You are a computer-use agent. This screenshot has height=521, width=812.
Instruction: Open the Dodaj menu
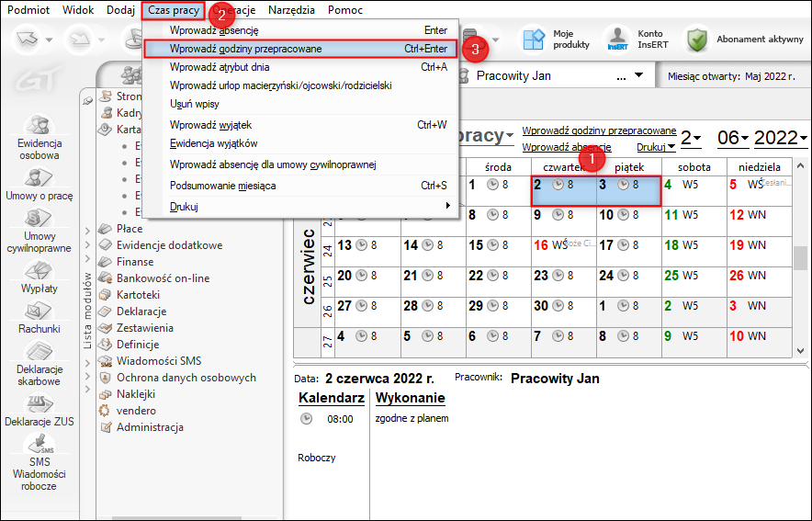[x=120, y=10]
